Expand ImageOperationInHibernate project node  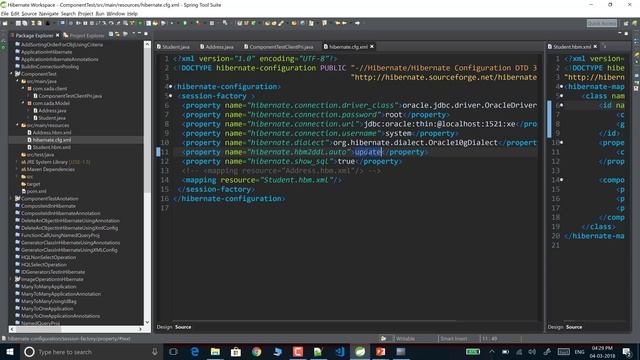click(11, 280)
